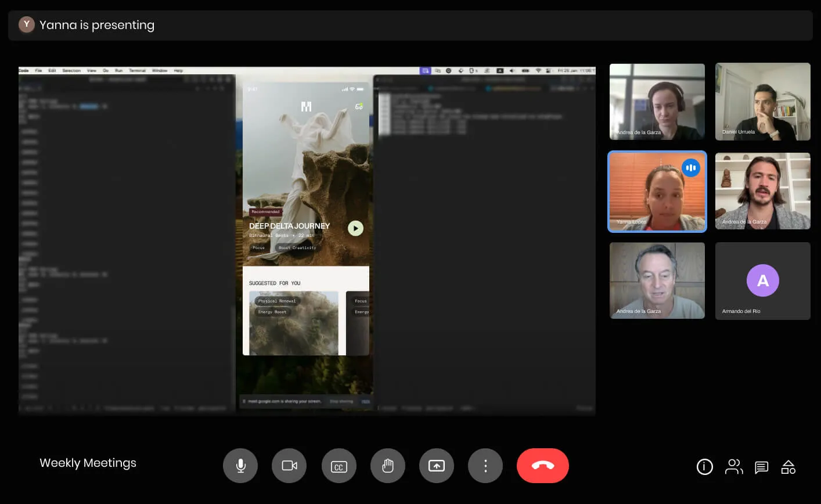Hang up with the red leave button
The image size is (821, 504).
543,466
